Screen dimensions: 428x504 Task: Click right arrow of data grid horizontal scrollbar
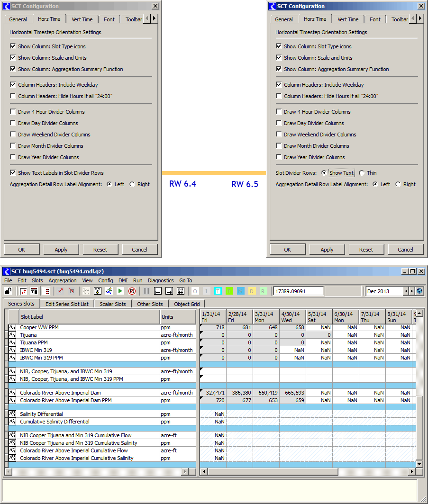pos(412,471)
